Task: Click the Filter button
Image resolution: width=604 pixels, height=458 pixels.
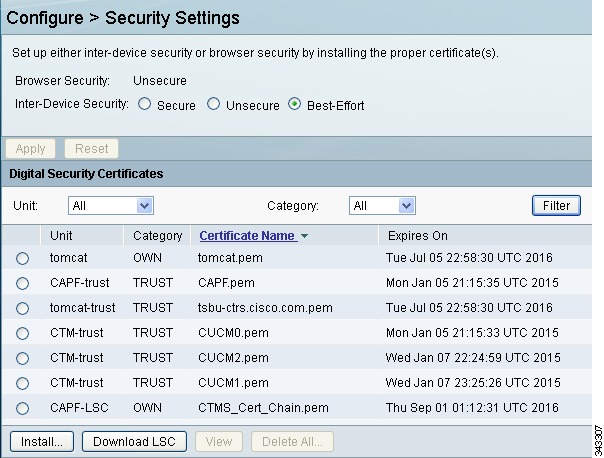Action: coord(556,205)
